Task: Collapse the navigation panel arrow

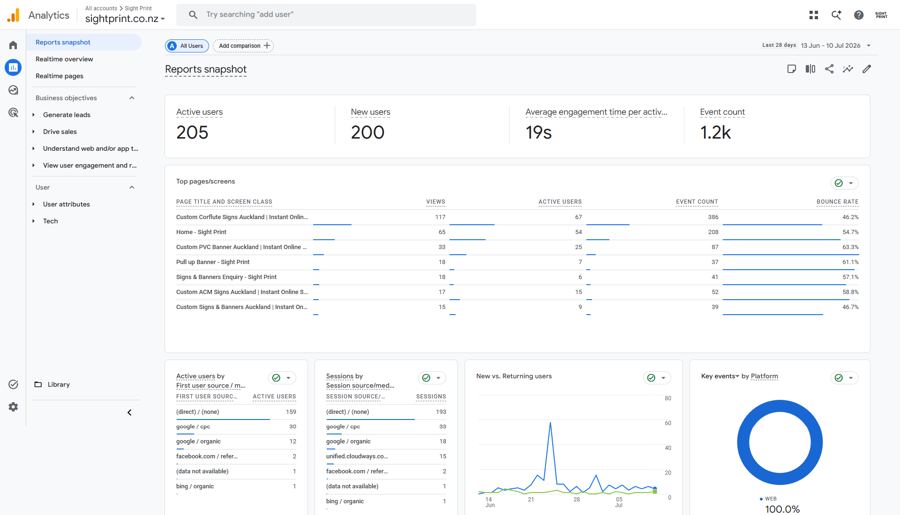Action: (x=129, y=412)
